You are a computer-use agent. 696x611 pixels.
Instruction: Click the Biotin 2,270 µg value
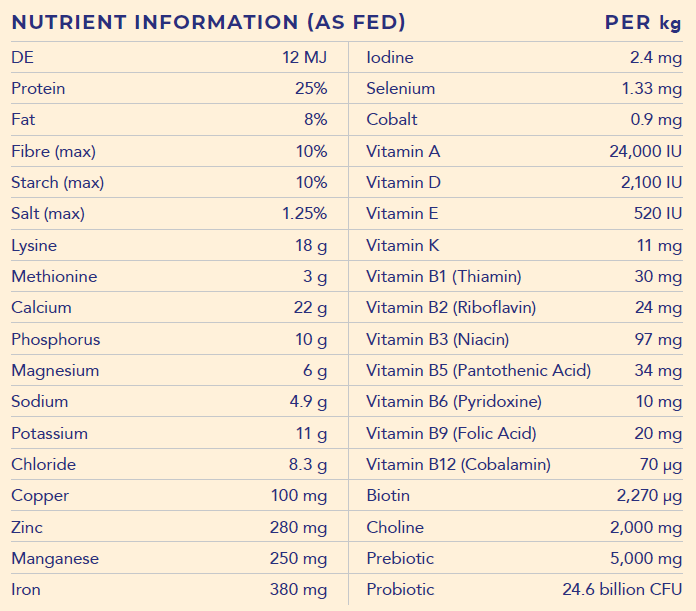[649, 496]
